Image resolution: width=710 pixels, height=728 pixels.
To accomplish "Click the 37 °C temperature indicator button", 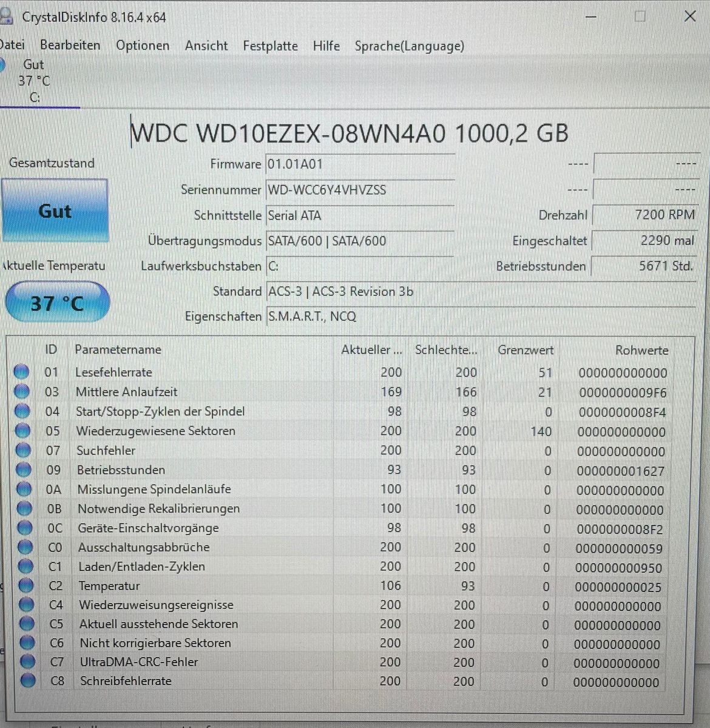I will (x=57, y=303).
